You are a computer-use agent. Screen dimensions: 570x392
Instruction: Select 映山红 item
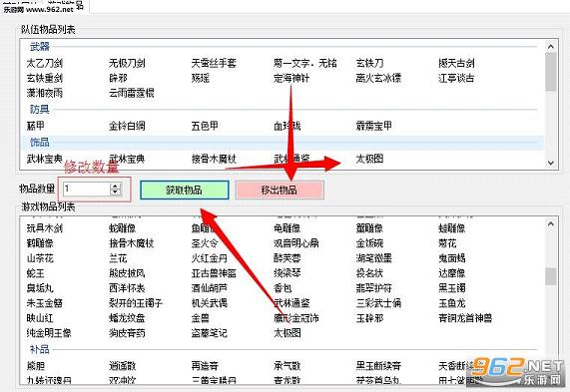40,318
